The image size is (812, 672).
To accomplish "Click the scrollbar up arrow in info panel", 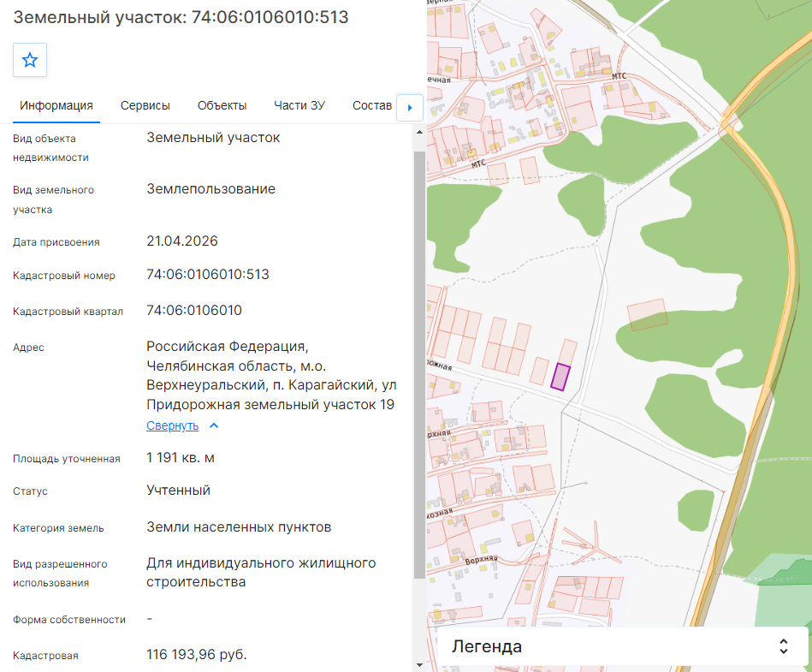I will [419, 132].
